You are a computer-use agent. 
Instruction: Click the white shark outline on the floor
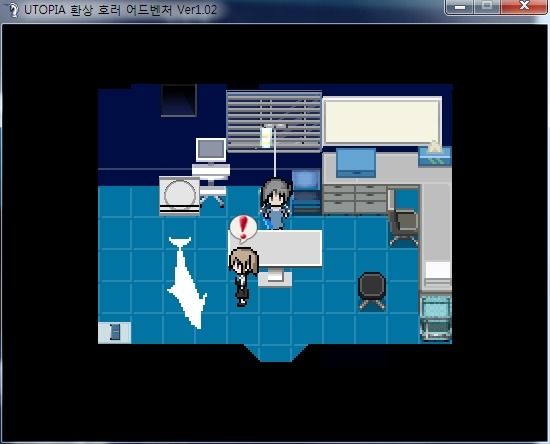[x=187, y=283]
